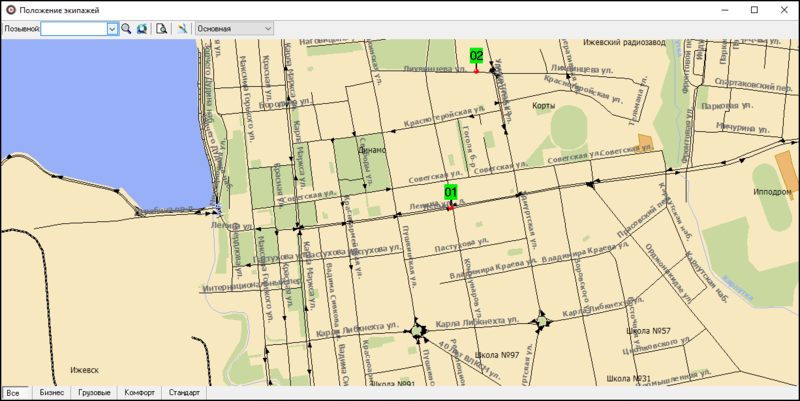This screenshot has width=800, height=401.
Task: Click the document preview search icon
Action: coord(162,29)
